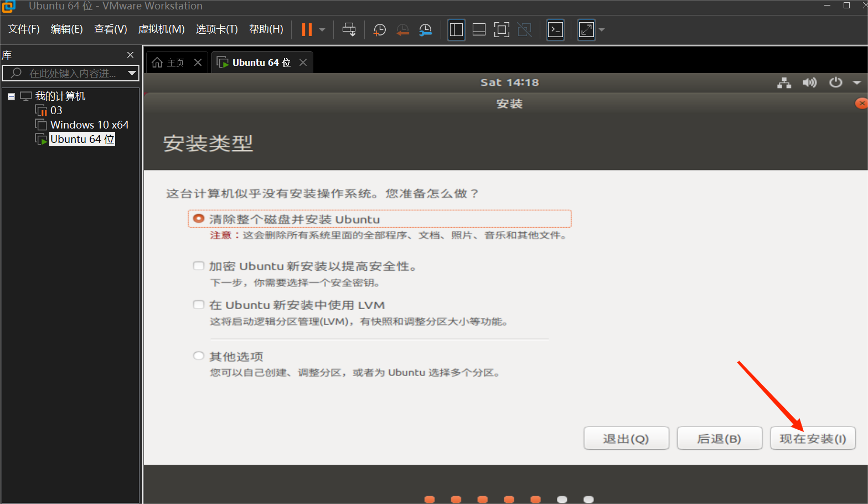Enable 在 Ubuntu 新安装中使用 LVM checkbox
The height and width of the screenshot is (504, 868).
[x=199, y=305]
